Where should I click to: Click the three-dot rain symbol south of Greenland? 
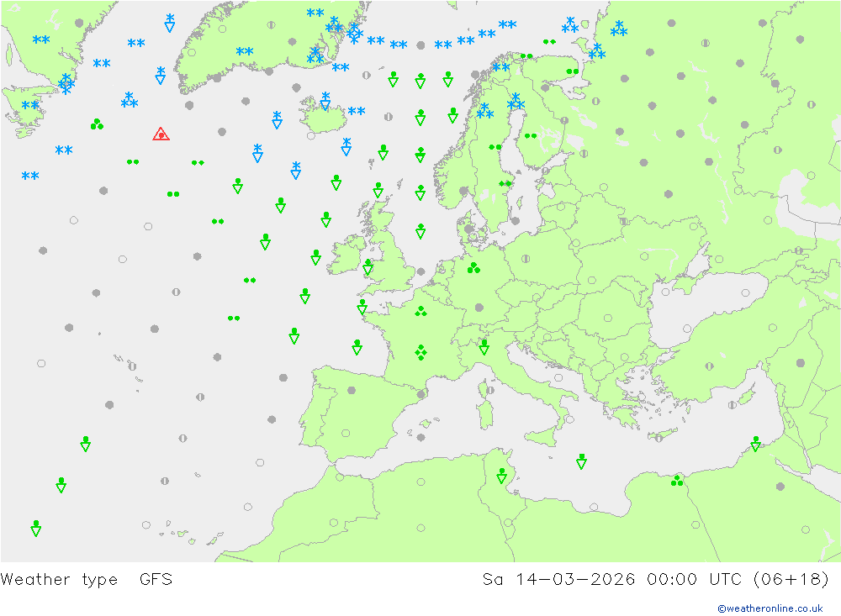pos(97,124)
